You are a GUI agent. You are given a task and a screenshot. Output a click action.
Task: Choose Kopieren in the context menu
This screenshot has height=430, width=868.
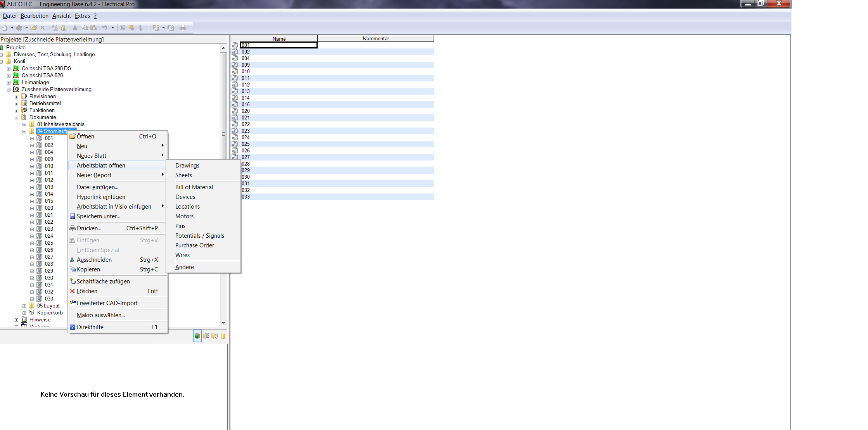[x=118, y=269]
